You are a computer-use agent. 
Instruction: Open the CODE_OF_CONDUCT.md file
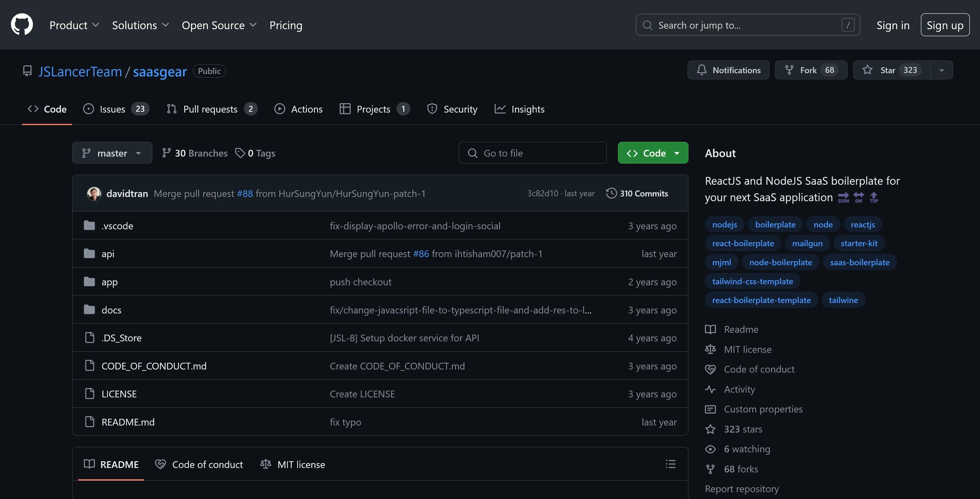pos(154,366)
